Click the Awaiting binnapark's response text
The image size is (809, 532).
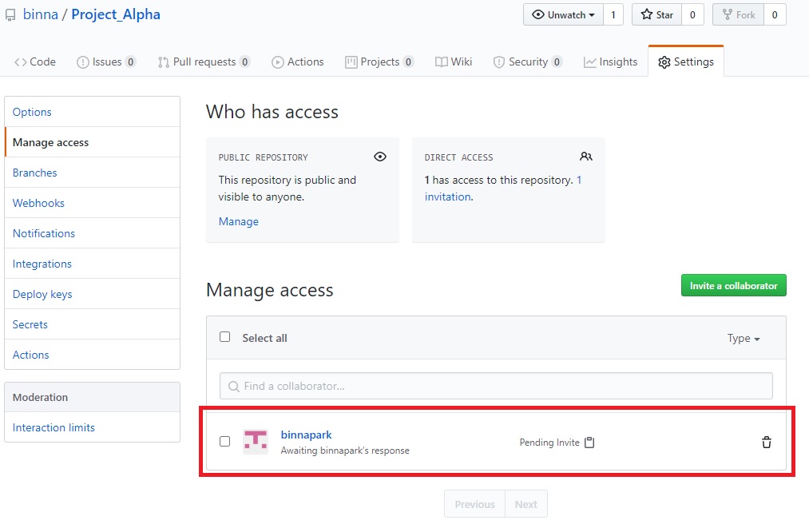[345, 451]
